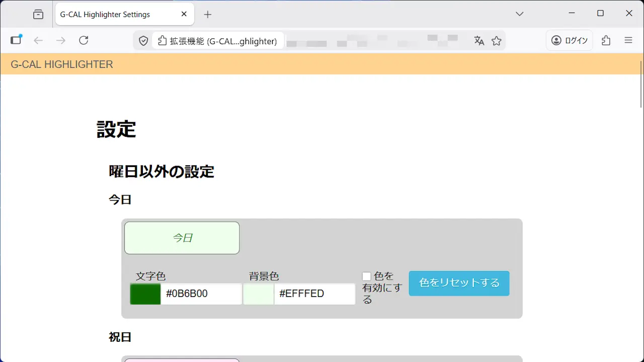Screen dimensions: 644x362
Task: Click the #EFFFED background color field
Action: [x=314, y=294]
